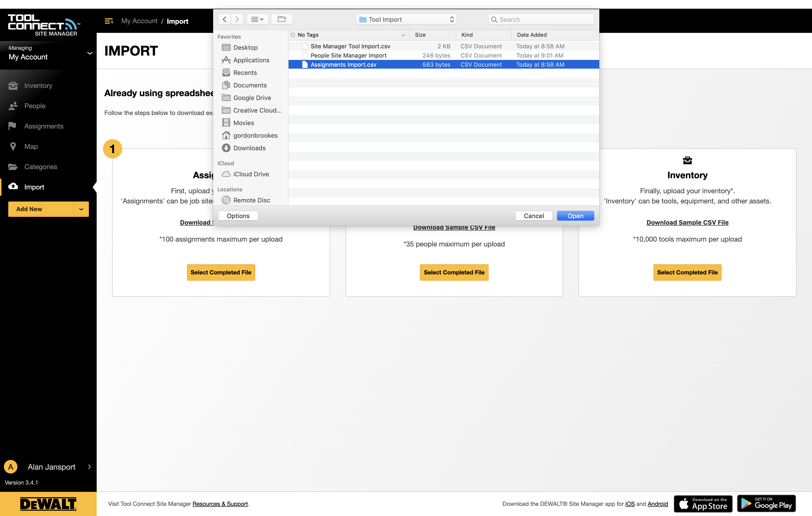Select People Site Manager Import file
Screen dimensions: 812x516
(444, 55)
